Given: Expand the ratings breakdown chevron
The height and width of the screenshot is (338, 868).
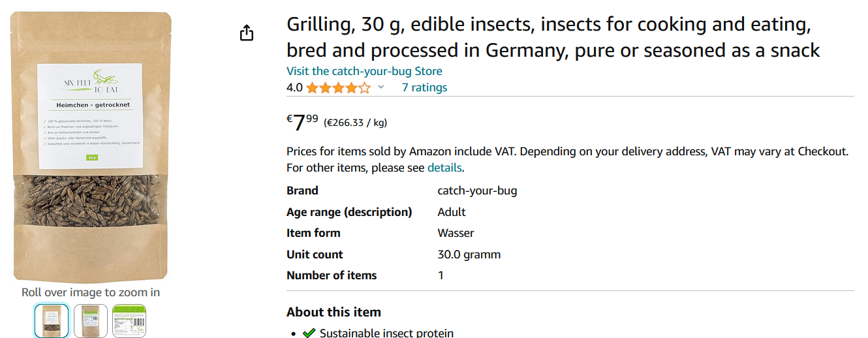Looking at the screenshot, I should click(x=381, y=87).
